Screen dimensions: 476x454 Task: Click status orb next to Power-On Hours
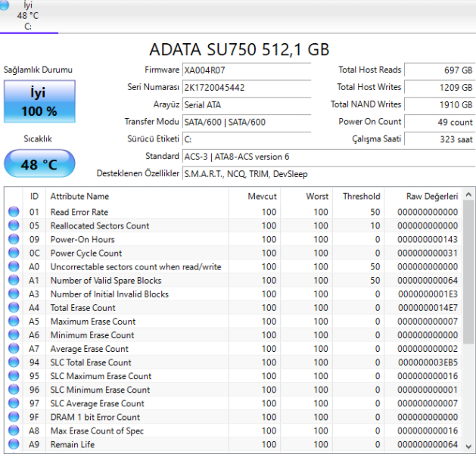(13, 239)
